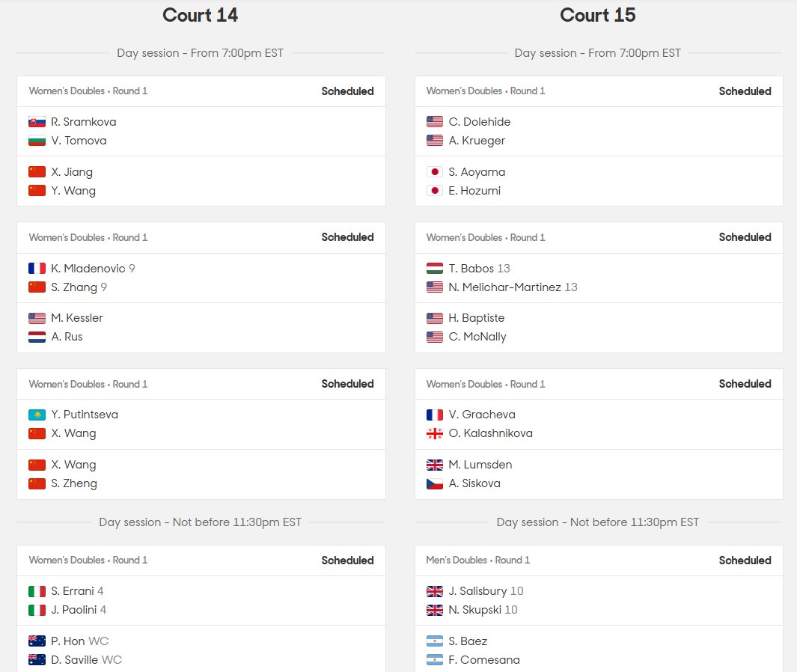Click Bulgaria flag beside V. Tomova
Viewport: 797px width, 672px height.
[x=37, y=141]
